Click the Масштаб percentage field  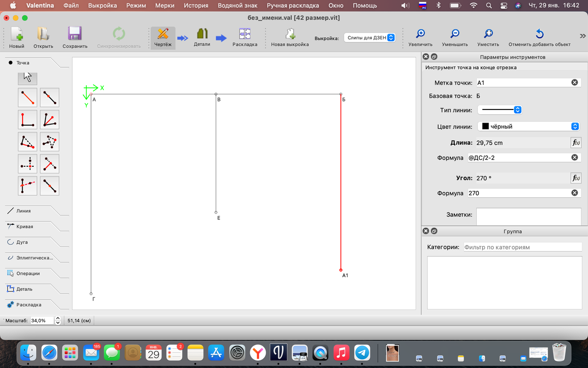click(42, 320)
